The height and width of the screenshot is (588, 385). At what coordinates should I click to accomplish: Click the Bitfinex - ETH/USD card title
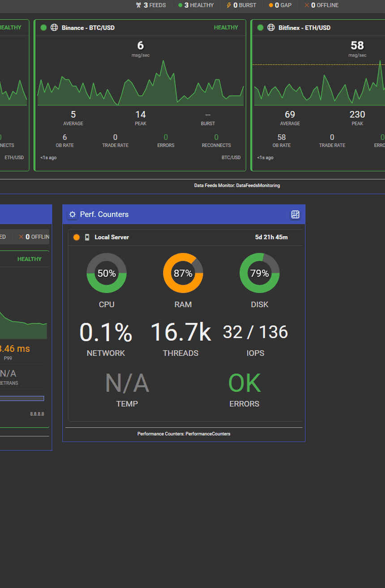coord(304,28)
